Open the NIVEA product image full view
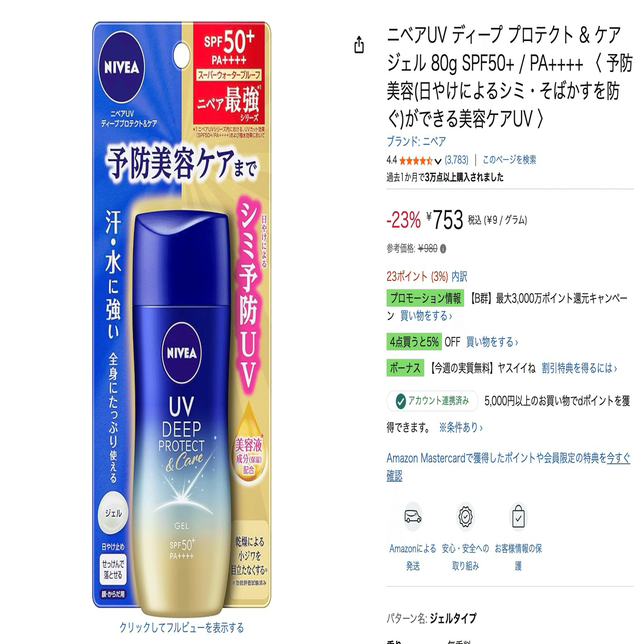 click(x=182, y=316)
